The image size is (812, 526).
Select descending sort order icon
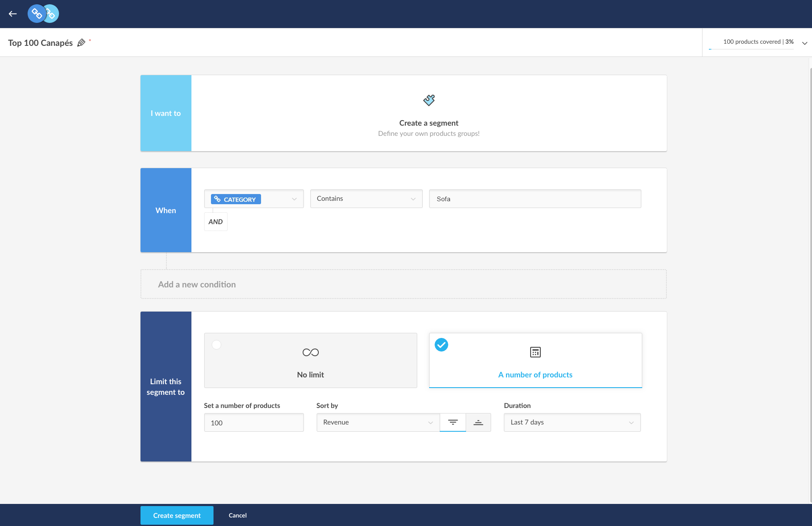[453, 422]
